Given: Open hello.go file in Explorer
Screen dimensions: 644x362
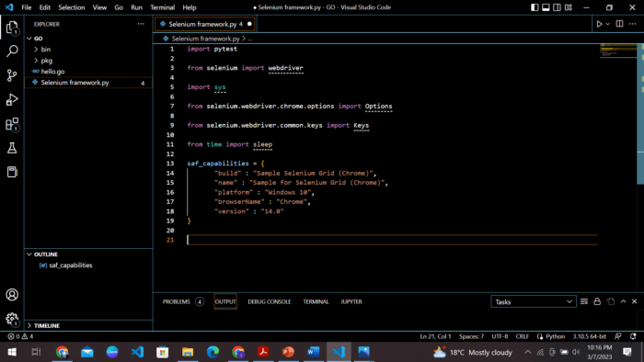Looking at the screenshot, I should click(x=52, y=72).
